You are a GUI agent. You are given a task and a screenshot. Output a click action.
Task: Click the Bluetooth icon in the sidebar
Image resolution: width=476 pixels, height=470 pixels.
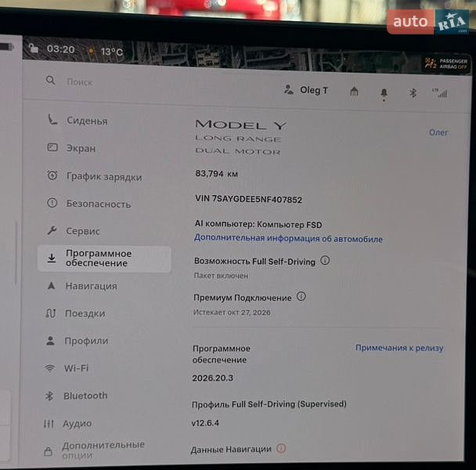click(x=49, y=396)
